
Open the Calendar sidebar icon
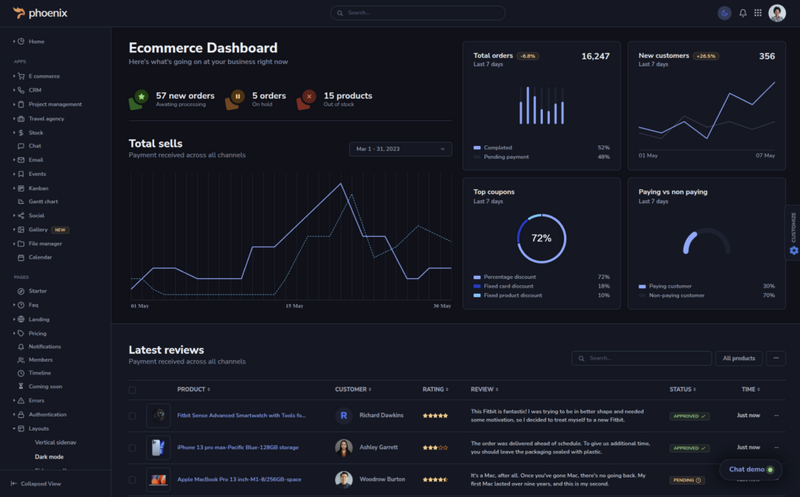tap(20, 257)
